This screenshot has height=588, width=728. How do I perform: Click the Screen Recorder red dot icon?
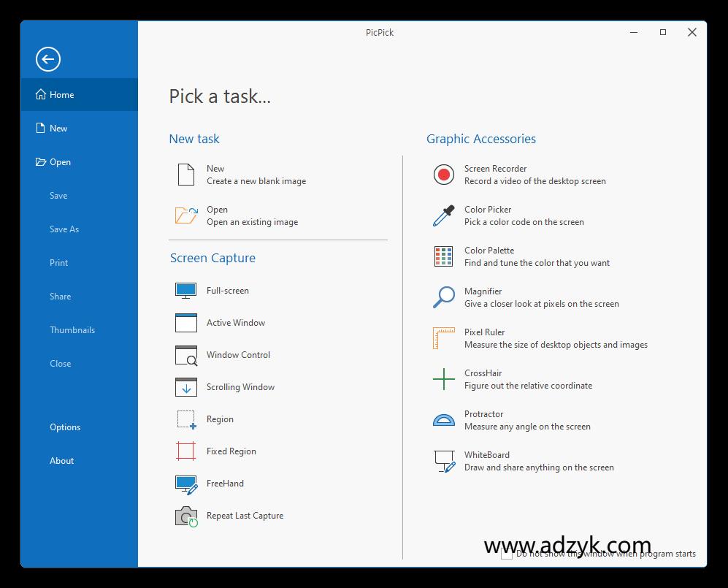[x=444, y=175]
